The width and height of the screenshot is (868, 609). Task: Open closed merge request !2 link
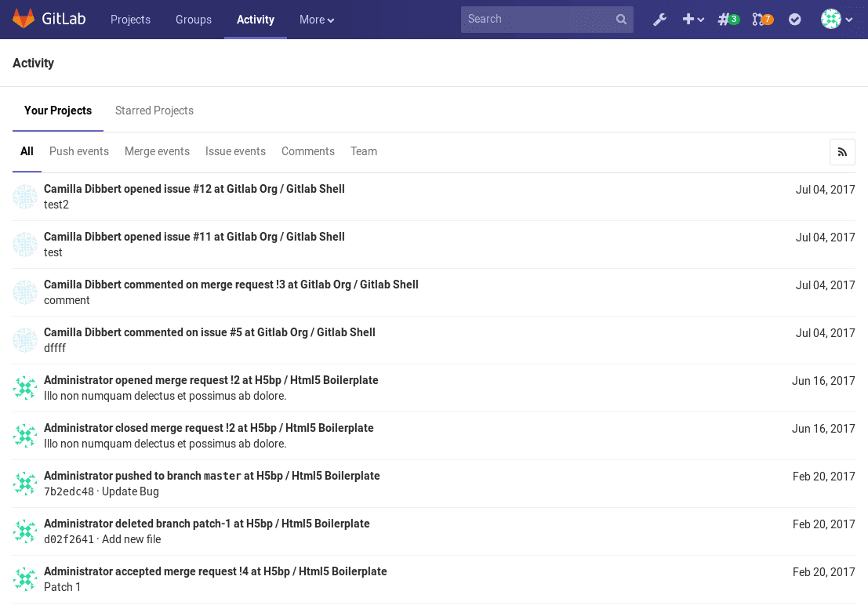pos(209,428)
